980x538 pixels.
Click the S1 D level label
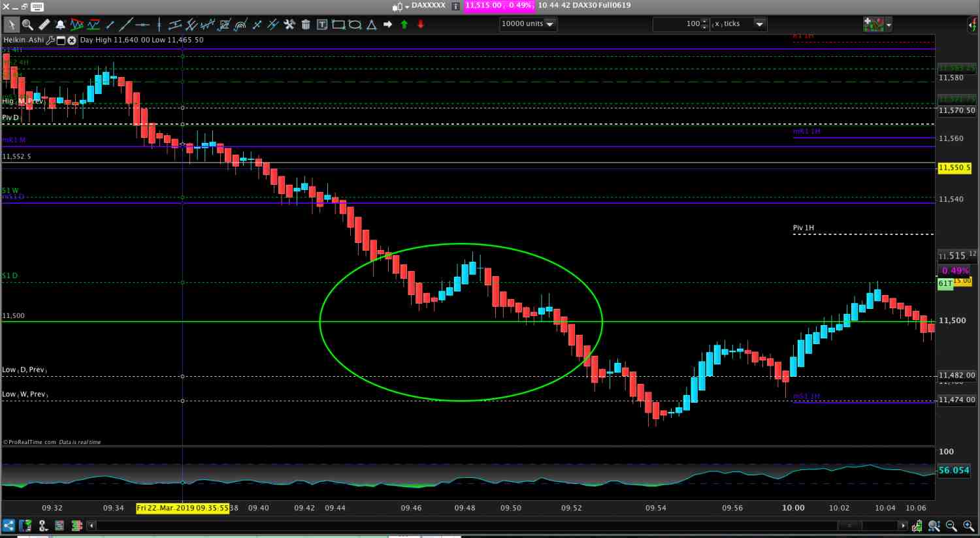10,276
